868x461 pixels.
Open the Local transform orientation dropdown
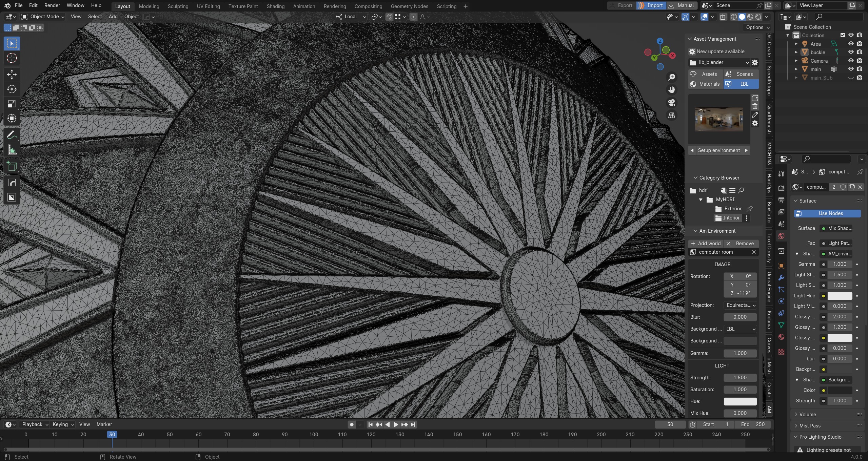pyautogui.click(x=351, y=17)
